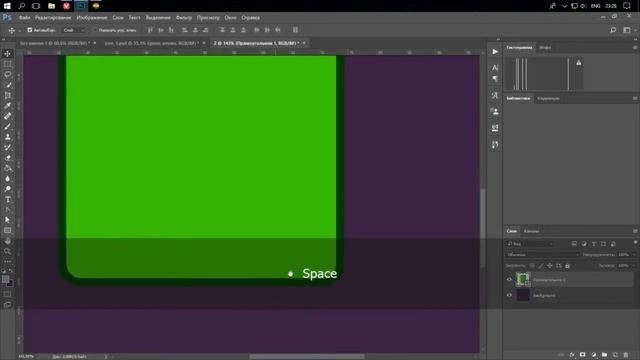Open the layer filter kind dropdown
This screenshot has height=360, width=640.
pos(530,244)
